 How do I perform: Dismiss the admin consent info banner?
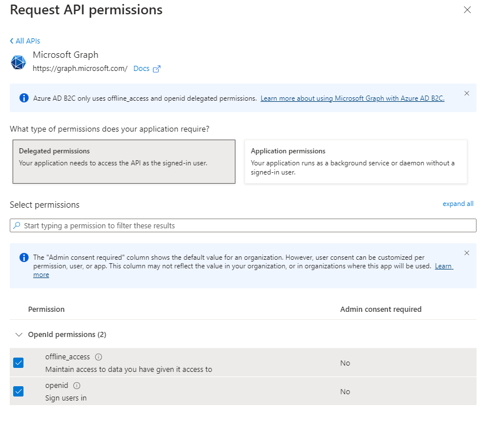click(x=467, y=253)
